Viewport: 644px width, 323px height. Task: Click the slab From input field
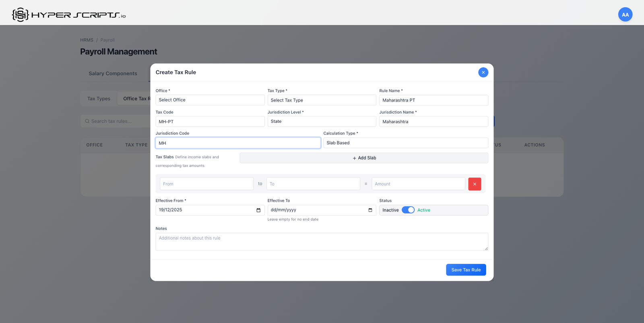[206, 184]
